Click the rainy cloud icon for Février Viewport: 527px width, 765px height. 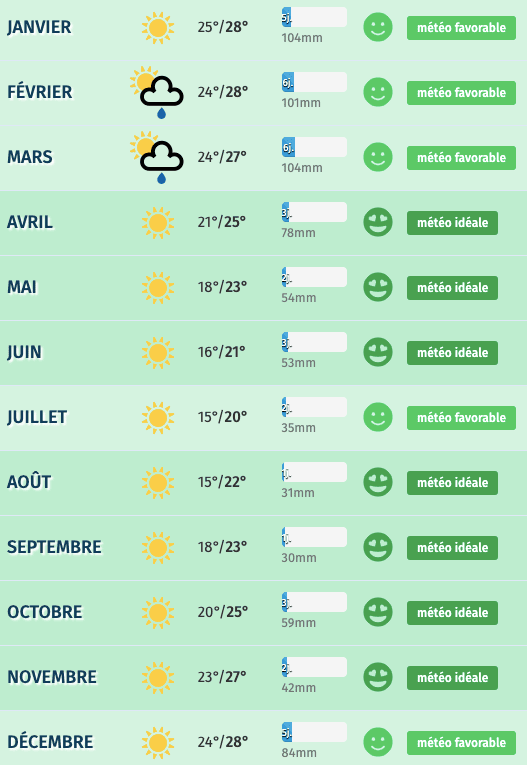point(157,93)
